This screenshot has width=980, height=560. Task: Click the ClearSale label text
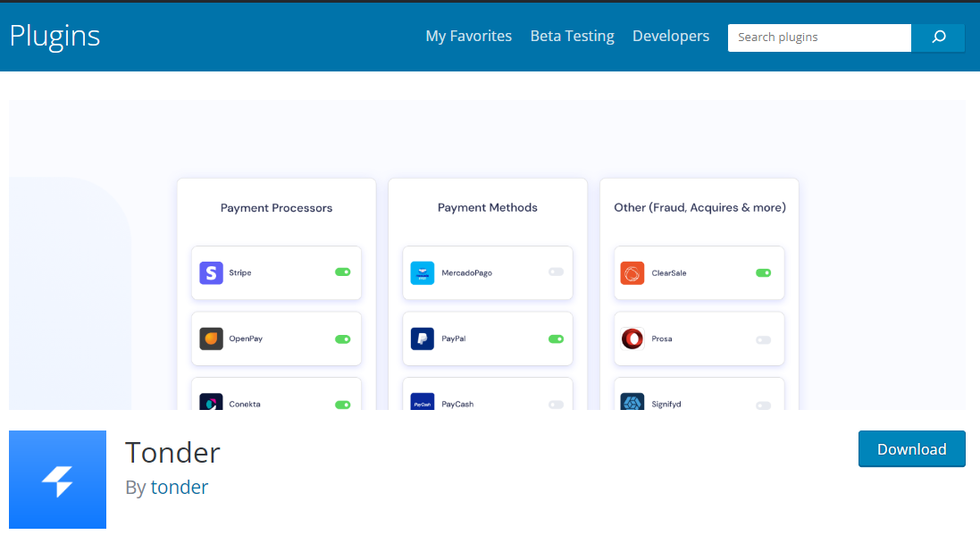pyautogui.click(x=669, y=273)
